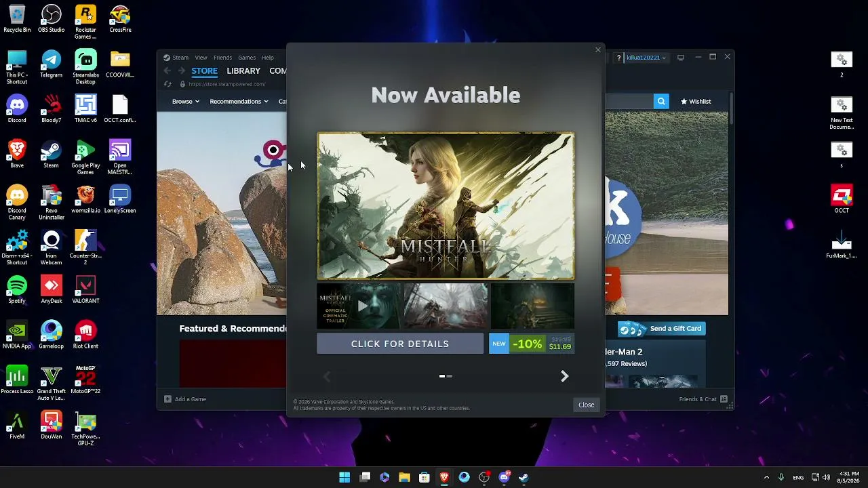Select the third Mistfall screenshot thumbnail
Image resolution: width=868 pixels, height=488 pixels.
pyautogui.click(x=532, y=306)
